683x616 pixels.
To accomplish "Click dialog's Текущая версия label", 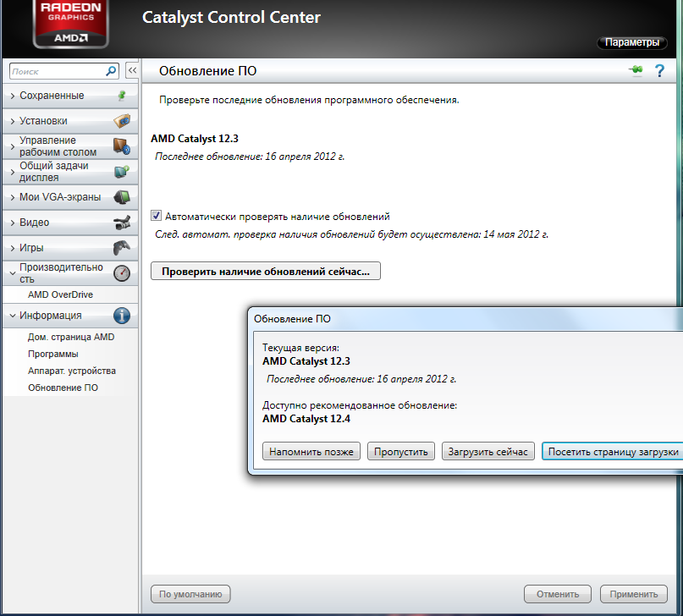I will 300,348.
